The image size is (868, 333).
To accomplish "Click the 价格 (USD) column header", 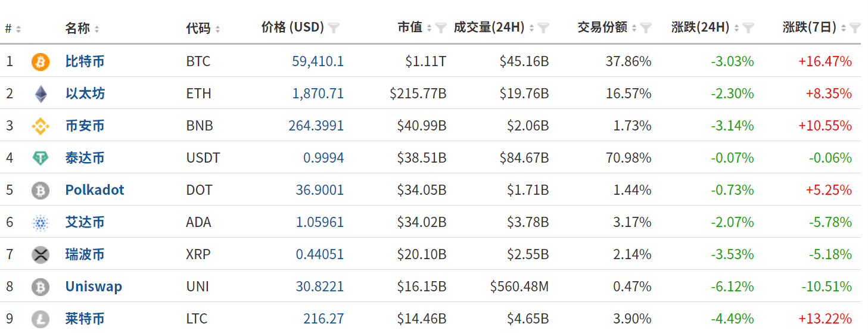I will (293, 27).
